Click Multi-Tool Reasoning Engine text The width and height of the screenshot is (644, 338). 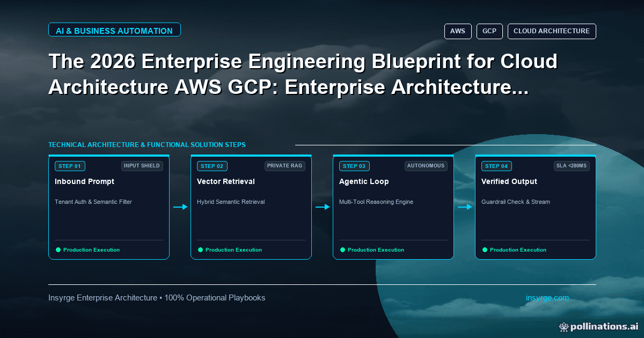click(376, 202)
